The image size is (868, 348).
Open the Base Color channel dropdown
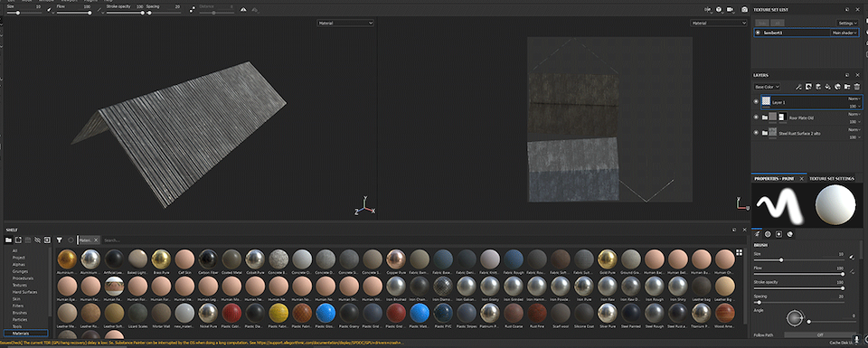(x=767, y=87)
